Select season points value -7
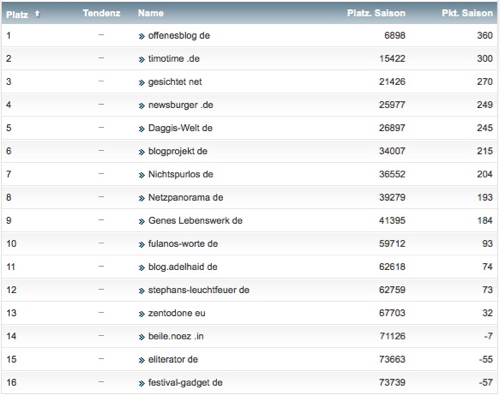The height and width of the screenshot is (396, 500). 488,336
